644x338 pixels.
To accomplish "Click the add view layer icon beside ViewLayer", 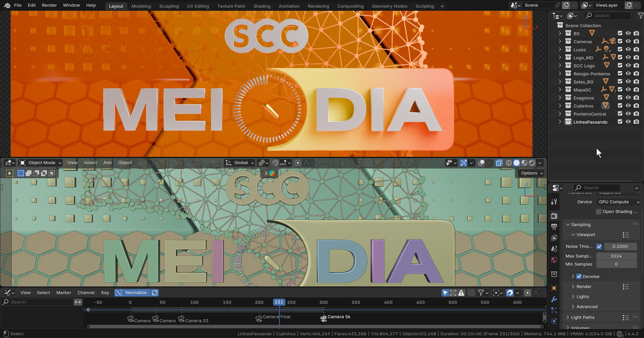I will tap(628, 5).
